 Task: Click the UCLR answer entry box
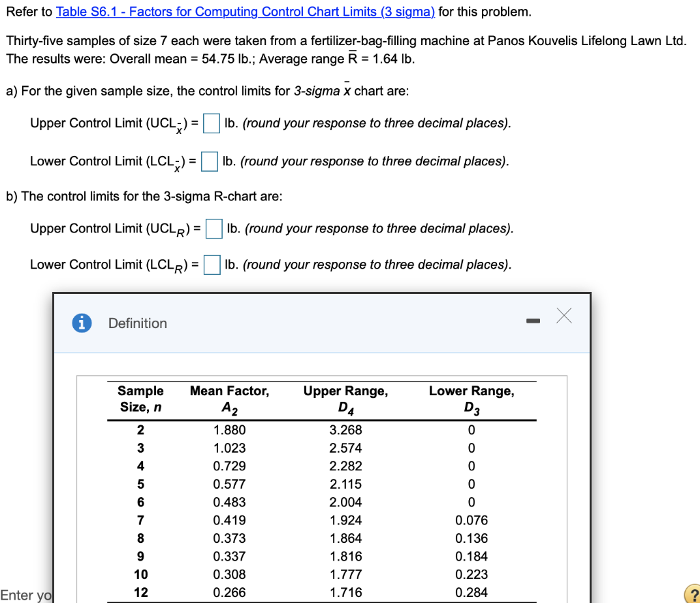213,228
